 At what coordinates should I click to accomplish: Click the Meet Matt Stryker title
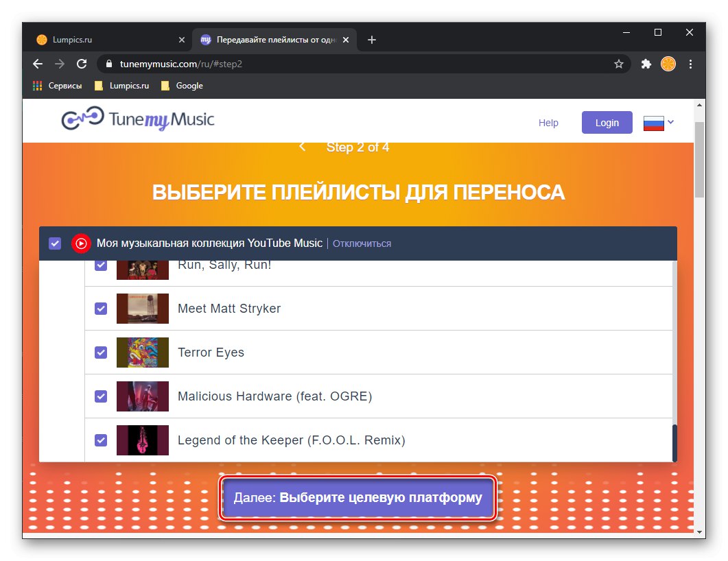click(229, 309)
